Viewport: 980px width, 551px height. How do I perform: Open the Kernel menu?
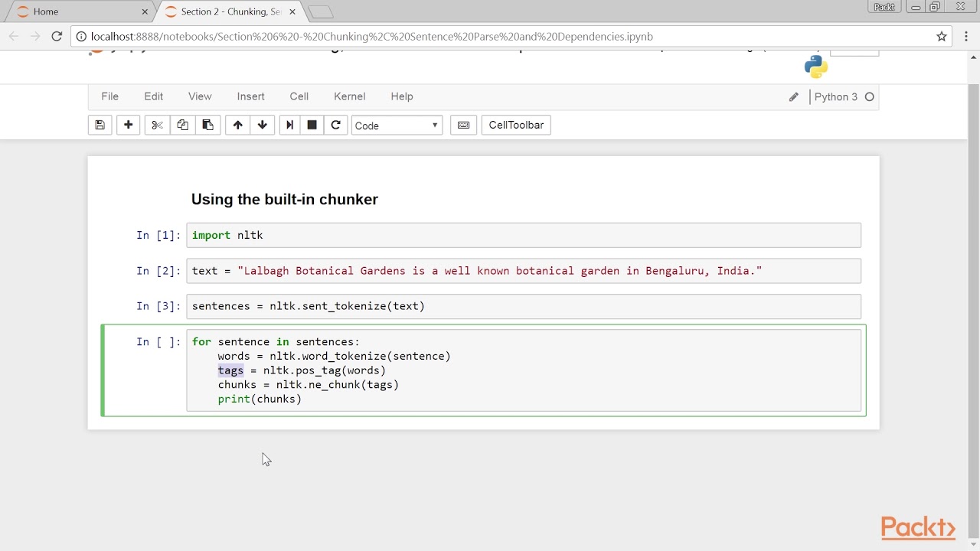click(x=349, y=96)
